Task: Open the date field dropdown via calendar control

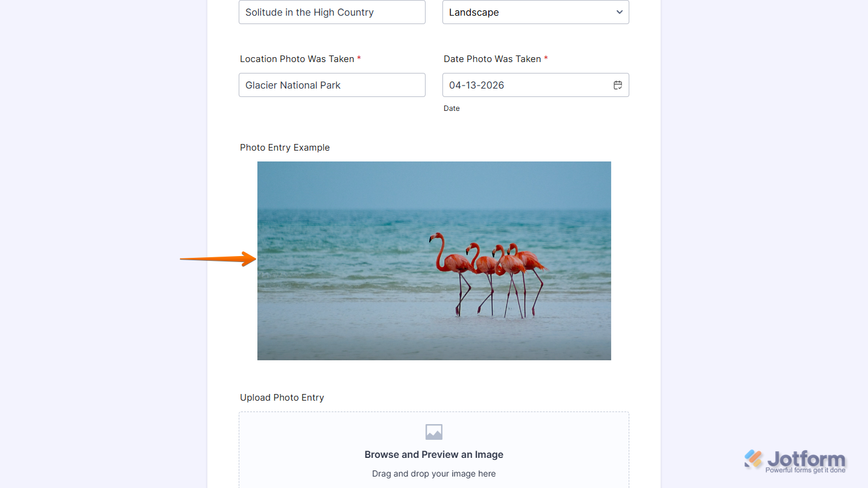Action: [617, 85]
